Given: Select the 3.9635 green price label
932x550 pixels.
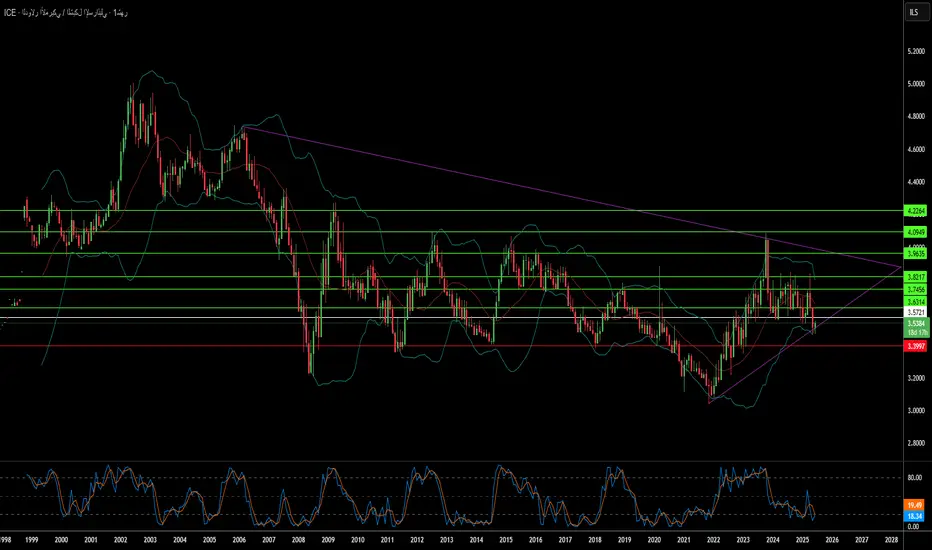Looking at the screenshot, I should coord(915,253).
